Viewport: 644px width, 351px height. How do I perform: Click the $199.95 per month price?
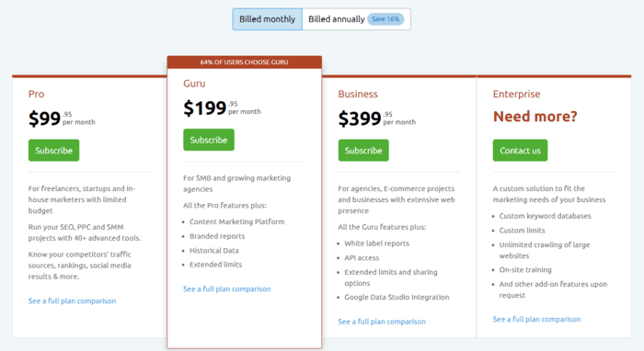point(222,108)
